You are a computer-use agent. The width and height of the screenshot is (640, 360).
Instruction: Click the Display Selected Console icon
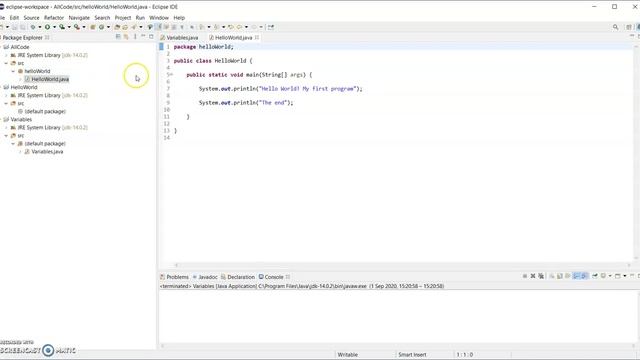[603, 276]
